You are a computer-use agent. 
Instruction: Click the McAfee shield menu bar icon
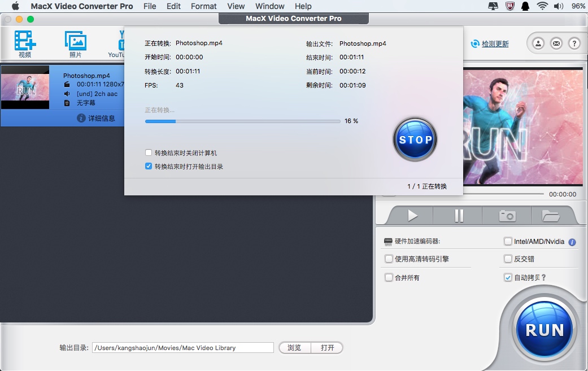click(510, 6)
